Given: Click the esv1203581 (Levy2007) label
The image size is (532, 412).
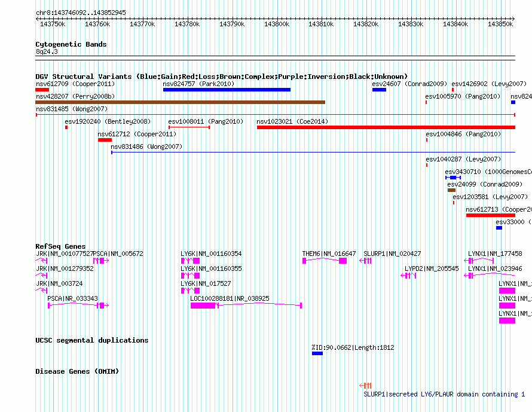Looking at the screenshot, I should click(490, 197).
